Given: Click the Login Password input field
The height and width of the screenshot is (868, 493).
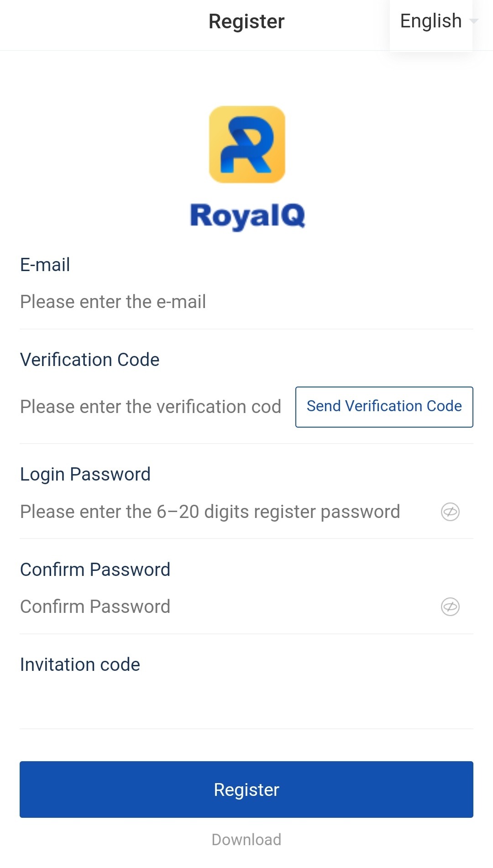Looking at the screenshot, I should click(205, 512).
